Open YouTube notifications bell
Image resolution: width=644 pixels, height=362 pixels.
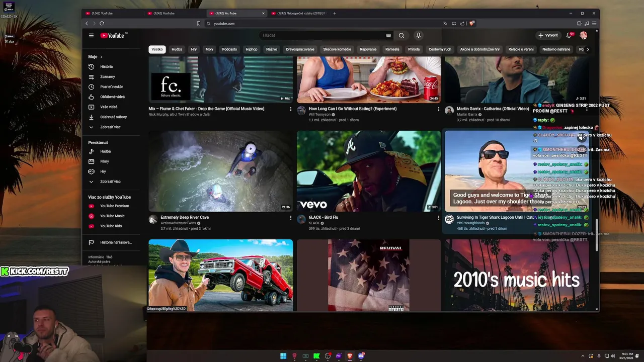[569, 35]
